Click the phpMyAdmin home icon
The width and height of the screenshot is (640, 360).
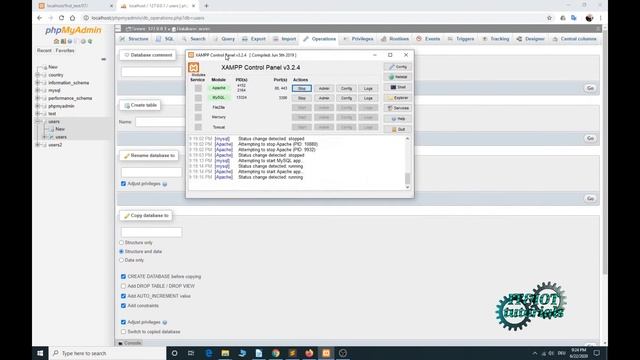tap(56, 41)
